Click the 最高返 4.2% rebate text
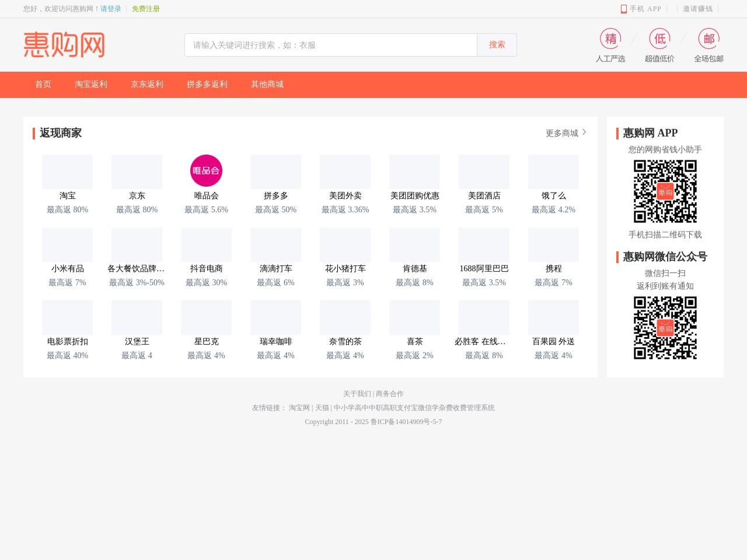This screenshot has width=747, height=560. [x=553, y=209]
